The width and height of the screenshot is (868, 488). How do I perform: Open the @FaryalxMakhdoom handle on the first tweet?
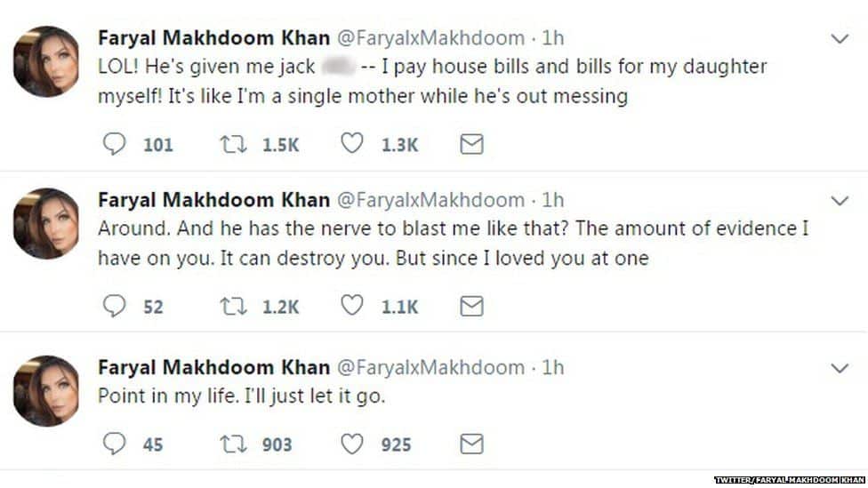pos(430,38)
